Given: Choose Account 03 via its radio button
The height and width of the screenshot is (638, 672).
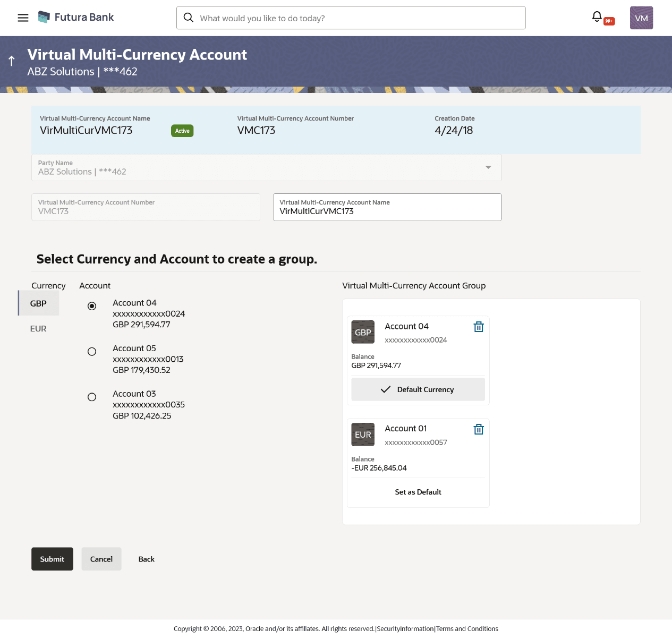Looking at the screenshot, I should (x=91, y=397).
